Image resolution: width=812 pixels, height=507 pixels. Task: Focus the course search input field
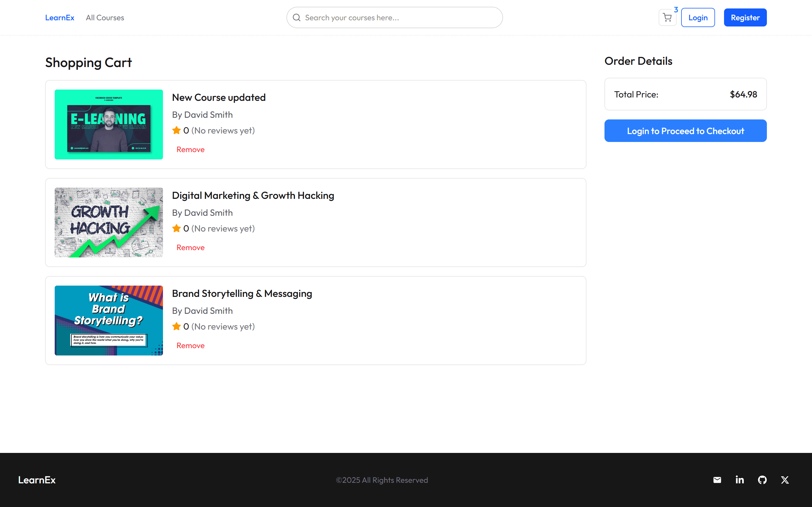click(399, 17)
